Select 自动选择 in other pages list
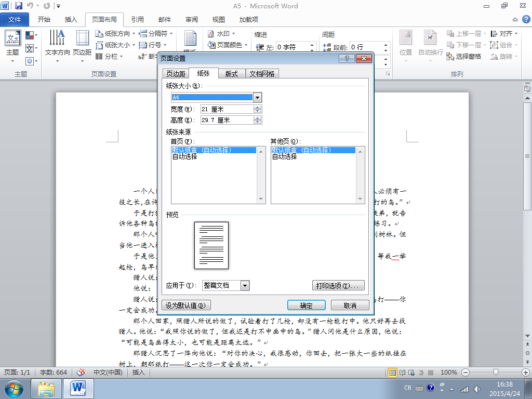This screenshot has width=532, height=399. tap(284, 157)
